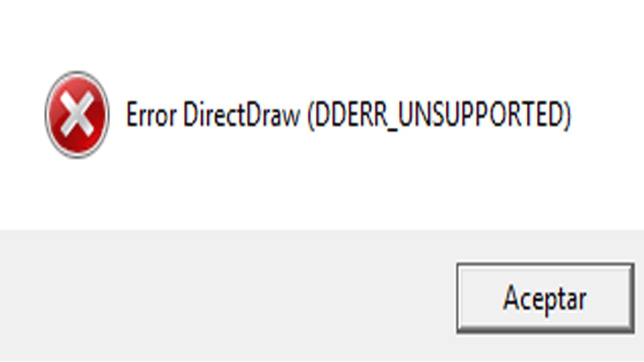The height and width of the screenshot is (362, 644).
Task: Click the red circle edge of the error icon
Action: pos(49,115)
